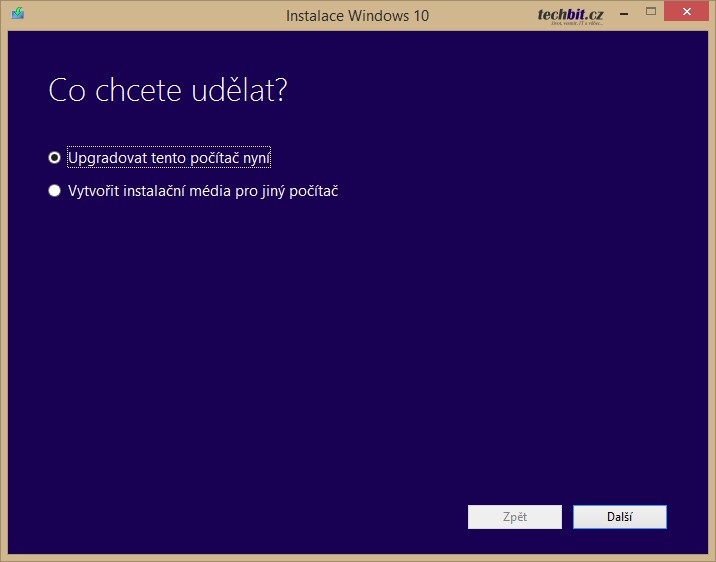The width and height of the screenshot is (716, 562).
Task: Click the word "počítač" ending the second option
Action: (x=311, y=191)
